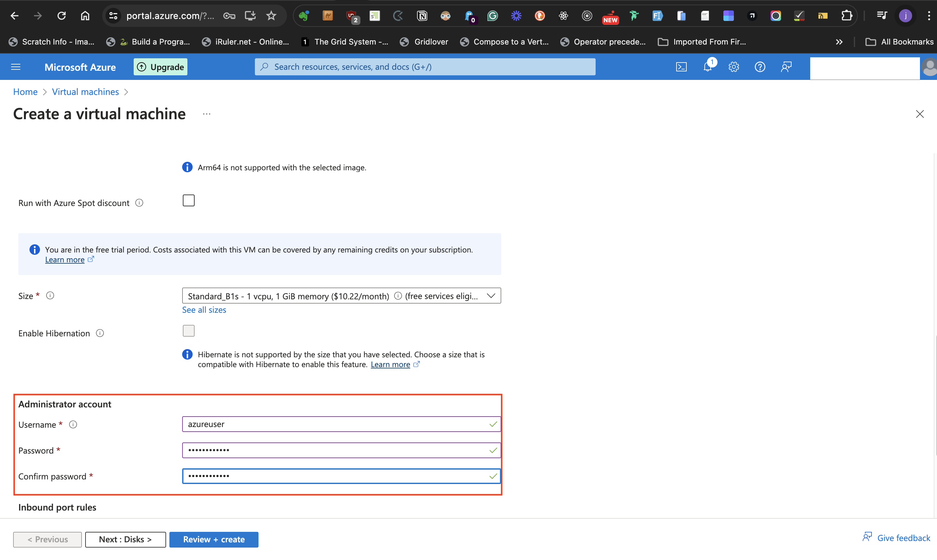Open the Notifications bell

708,66
